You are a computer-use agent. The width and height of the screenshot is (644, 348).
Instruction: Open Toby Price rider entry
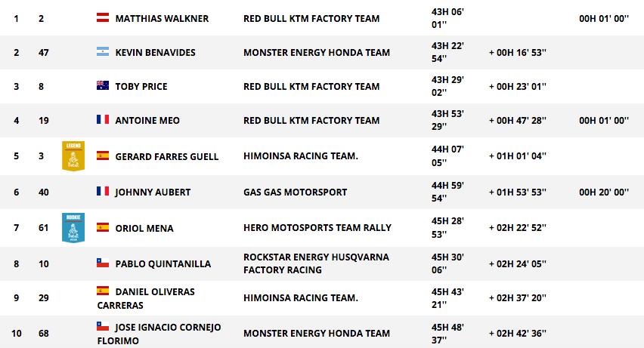(x=141, y=87)
